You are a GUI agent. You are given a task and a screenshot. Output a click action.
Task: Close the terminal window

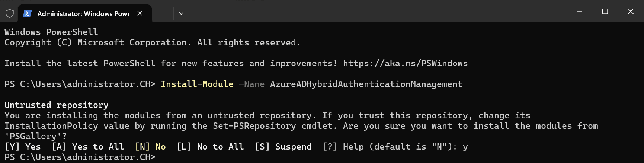tap(631, 12)
